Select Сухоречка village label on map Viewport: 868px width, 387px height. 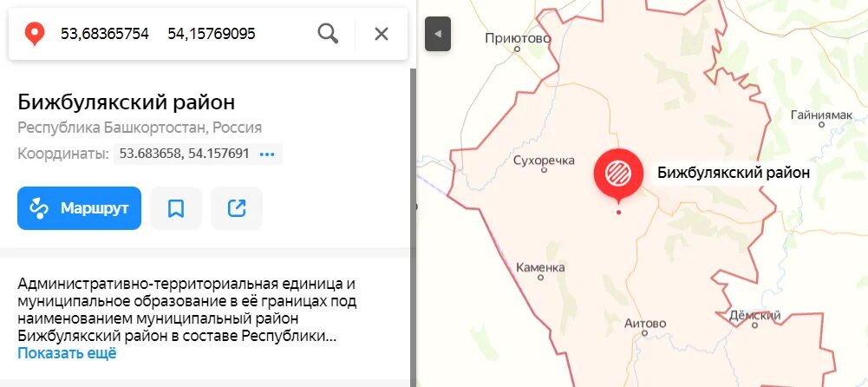(x=545, y=161)
